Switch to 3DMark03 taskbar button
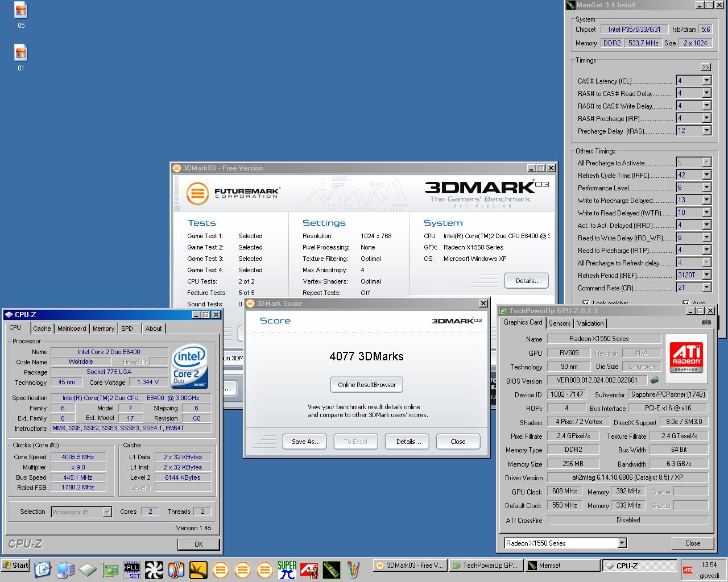The height and width of the screenshot is (582, 728). [410, 566]
